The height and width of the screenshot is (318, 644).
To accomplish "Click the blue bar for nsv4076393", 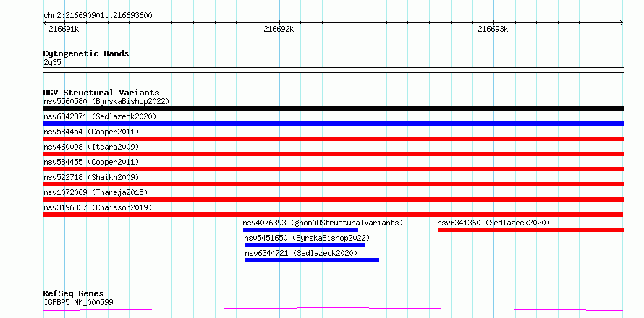I will (300, 230).
